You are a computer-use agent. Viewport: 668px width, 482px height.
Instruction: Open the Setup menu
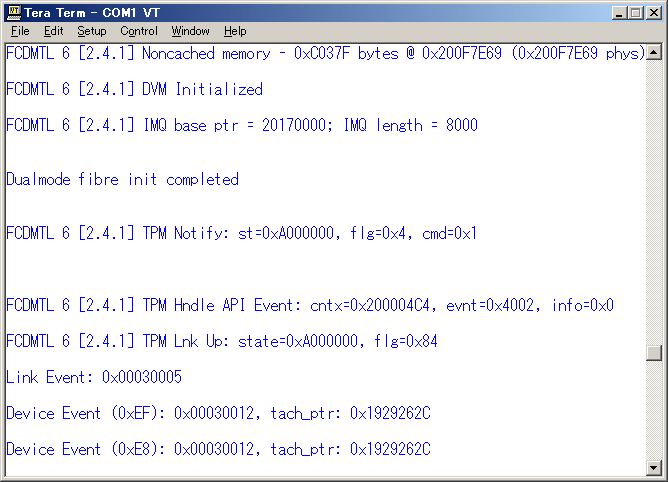[92, 31]
